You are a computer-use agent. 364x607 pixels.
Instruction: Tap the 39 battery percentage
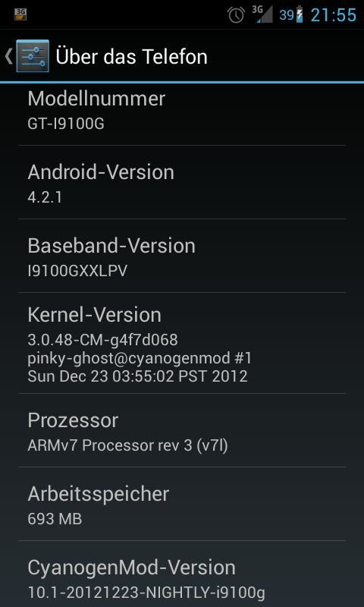[287, 15]
